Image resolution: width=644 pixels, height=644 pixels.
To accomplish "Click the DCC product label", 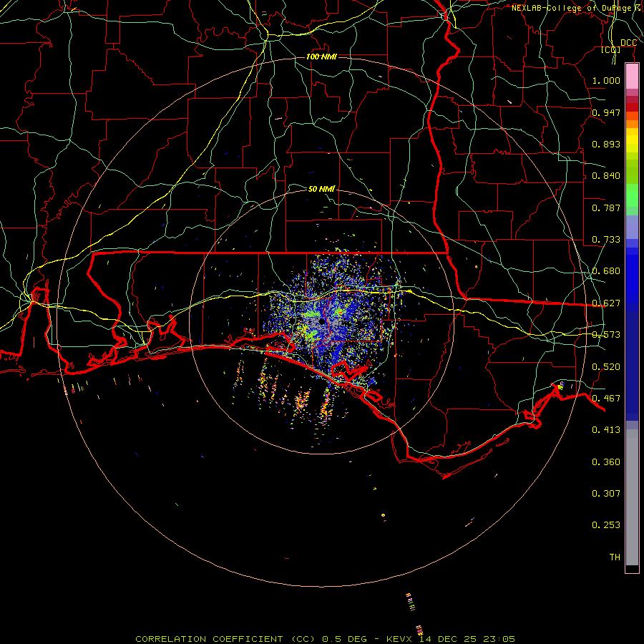I will [628, 43].
